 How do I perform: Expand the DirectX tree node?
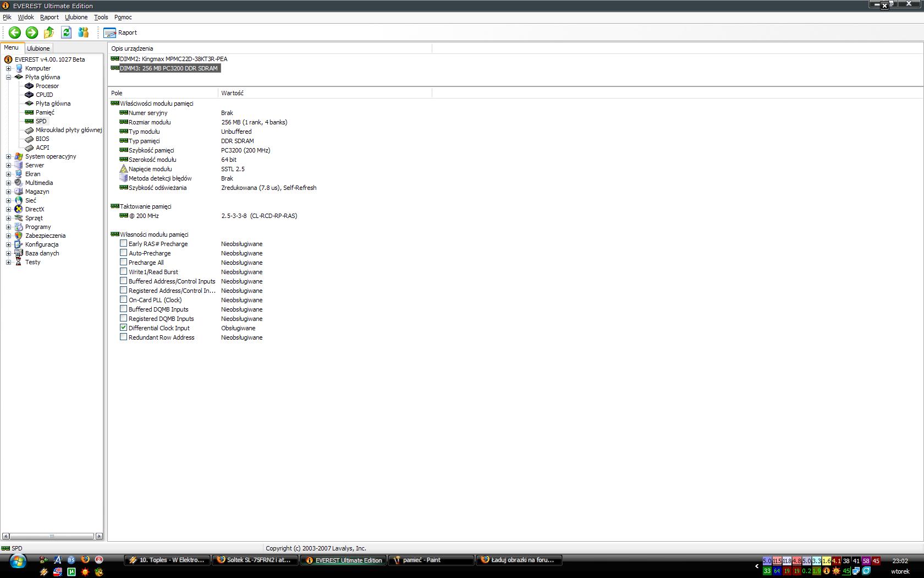[x=9, y=209]
